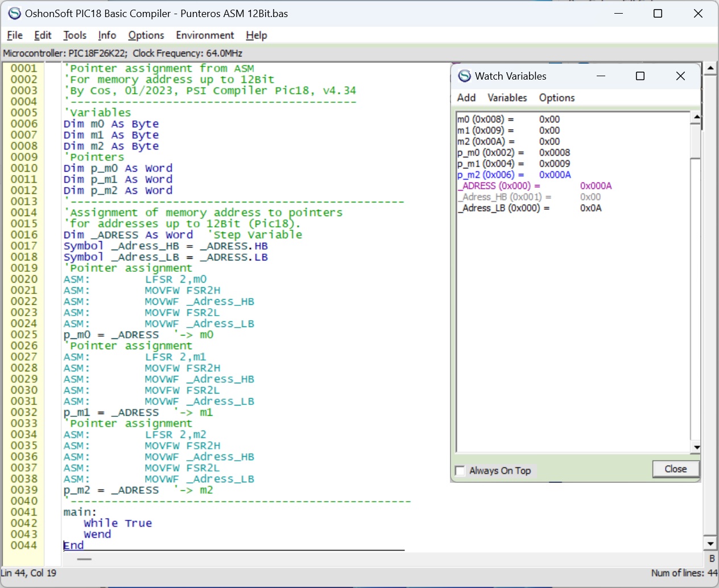Click the 'End' statement on last line
Viewport: 719px width, 588px height.
[73, 545]
